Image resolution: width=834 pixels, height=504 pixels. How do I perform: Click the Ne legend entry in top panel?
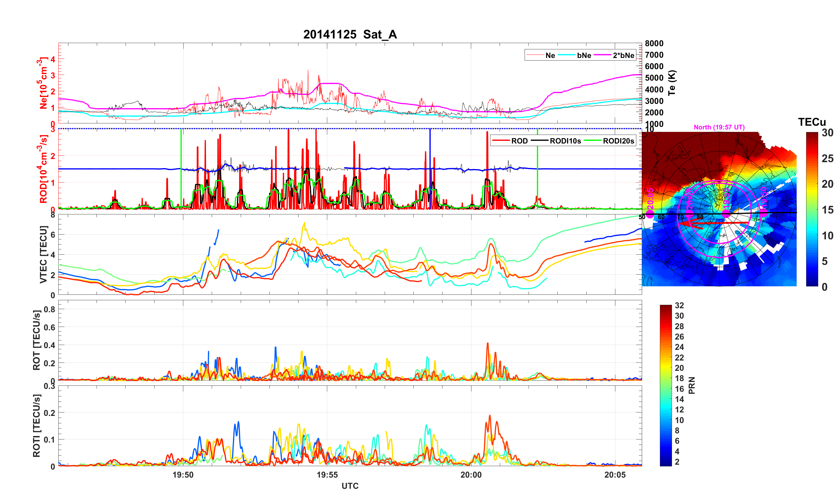point(550,55)
